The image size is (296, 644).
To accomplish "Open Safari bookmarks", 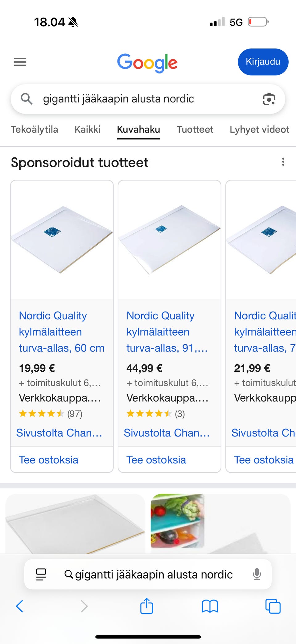I will tap(210, 606).
